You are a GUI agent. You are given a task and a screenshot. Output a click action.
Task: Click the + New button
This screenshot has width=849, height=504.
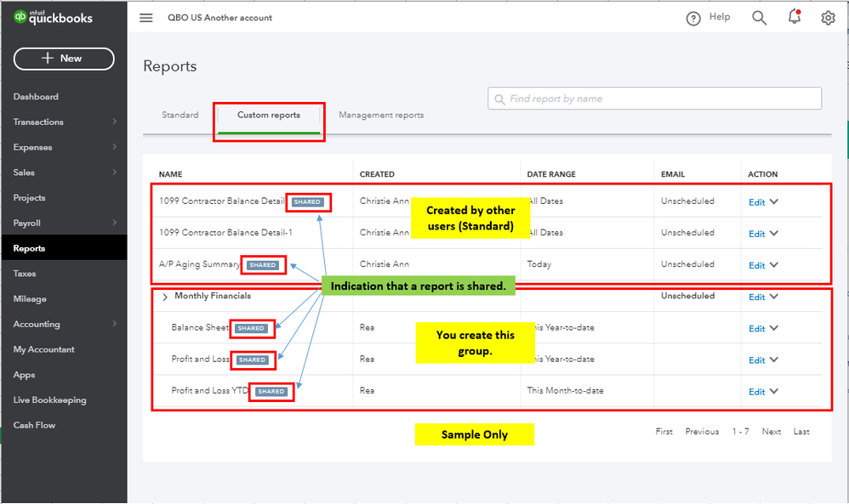click(64, 59)
